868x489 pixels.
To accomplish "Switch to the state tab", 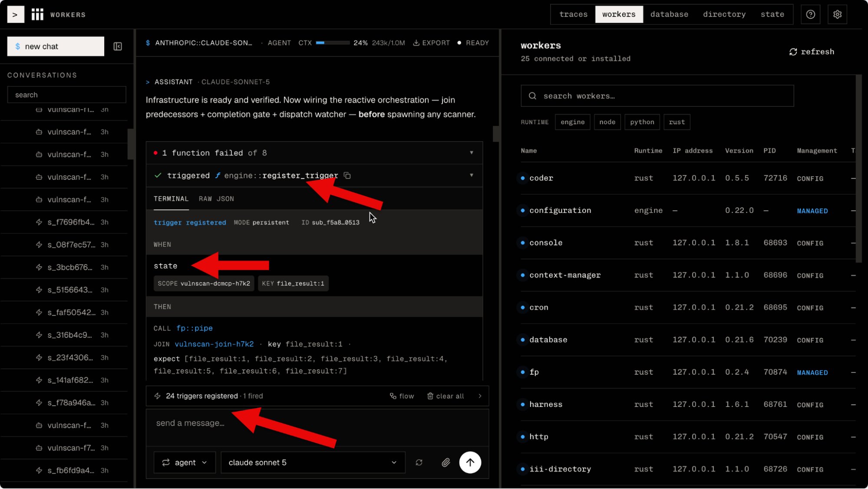I will (x=772, y=14).
